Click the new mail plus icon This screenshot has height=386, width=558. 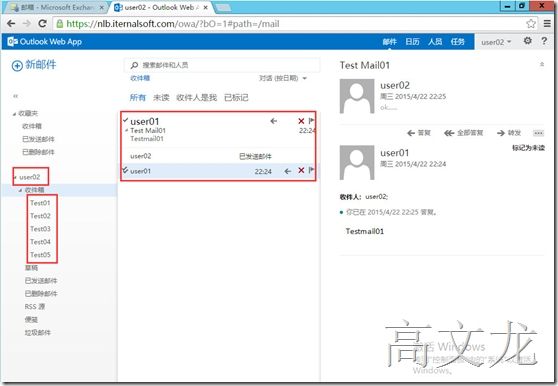(x=17, y=65)
